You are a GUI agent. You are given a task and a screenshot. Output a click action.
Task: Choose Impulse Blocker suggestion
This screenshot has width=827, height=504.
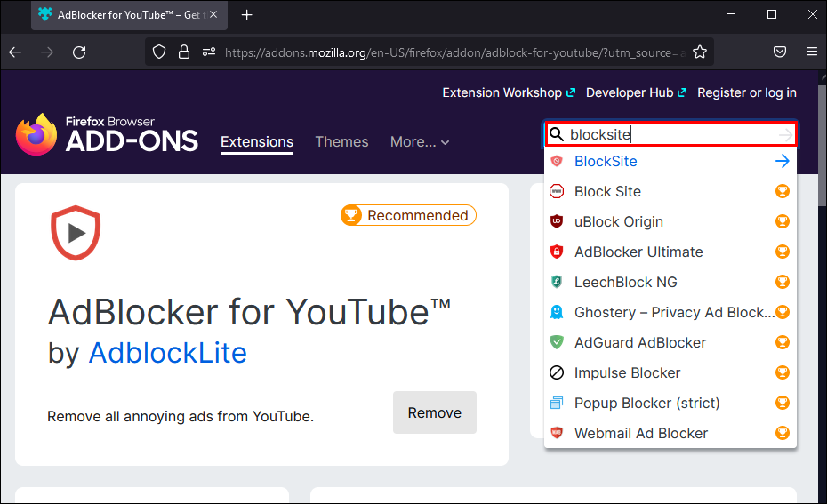click(670, 372)
